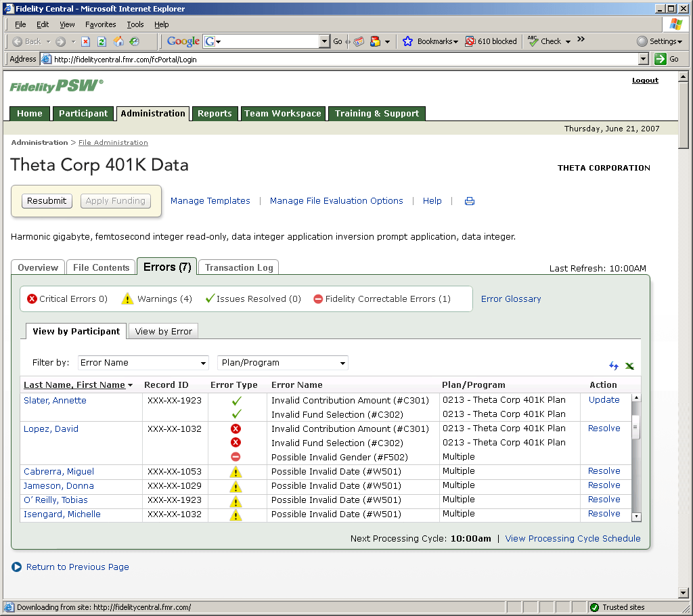Click the Resubmit button
The height and width of the screenshot is (616, 693).
[x=47, y=201]
